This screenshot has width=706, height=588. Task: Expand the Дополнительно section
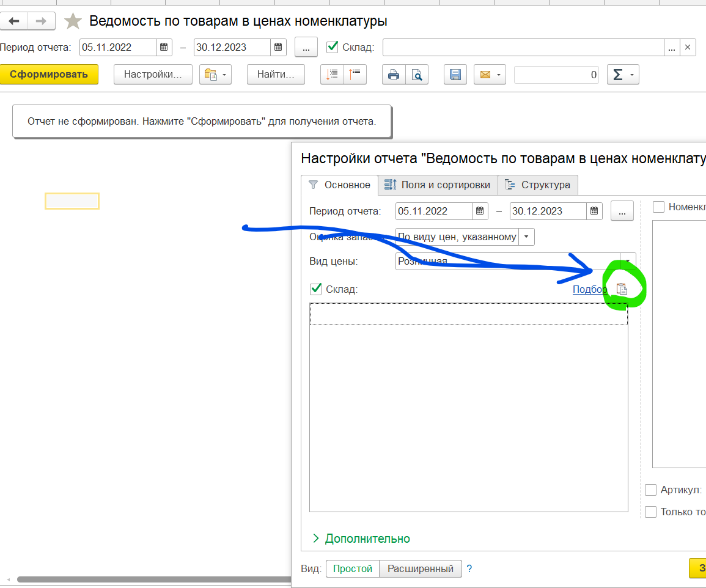tap(361, 538)
